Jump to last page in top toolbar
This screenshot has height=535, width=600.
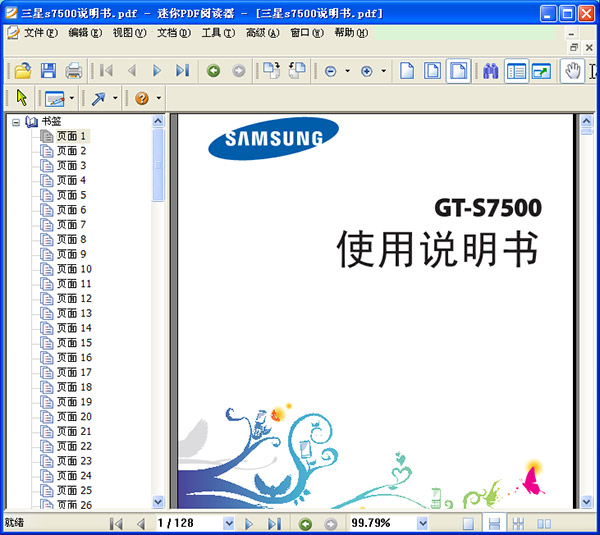pyautogui.click(x=183, y=71)
